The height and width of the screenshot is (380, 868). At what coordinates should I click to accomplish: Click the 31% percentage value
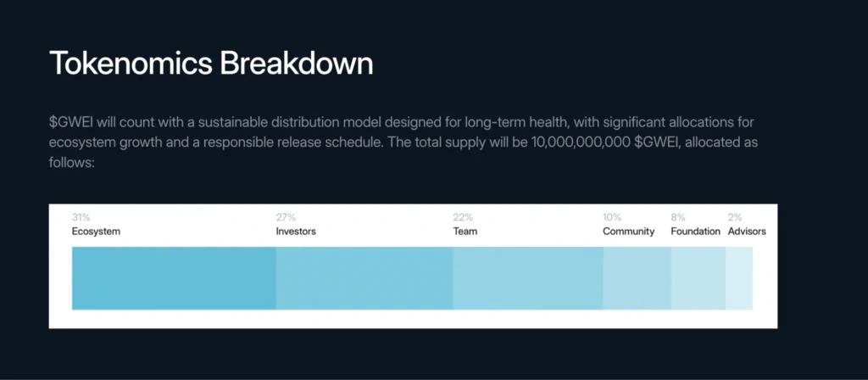(x=81, y=217)
